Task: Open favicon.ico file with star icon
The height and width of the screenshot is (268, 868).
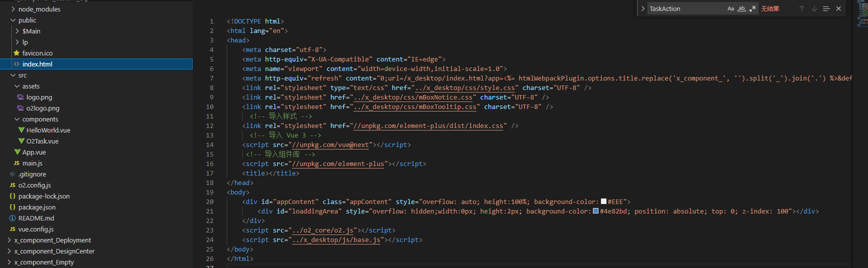Action: point(16,53)
